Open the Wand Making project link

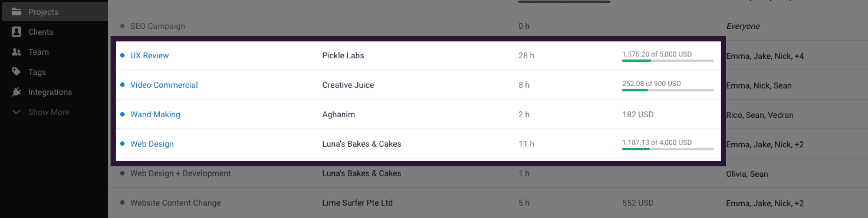(155, 115)
